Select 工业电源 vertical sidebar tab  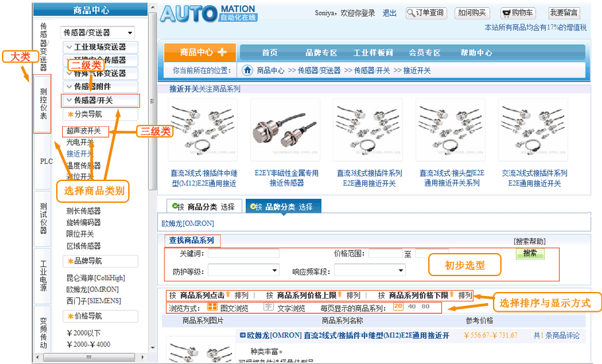click(x=43, y=275)
